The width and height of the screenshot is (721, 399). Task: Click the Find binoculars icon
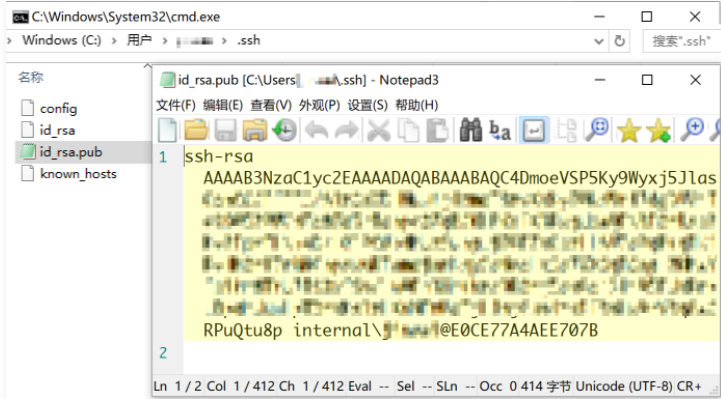coord(470,130)
